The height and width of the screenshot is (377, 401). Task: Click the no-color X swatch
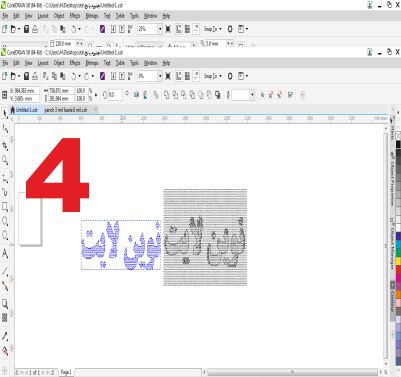[398, 135]
